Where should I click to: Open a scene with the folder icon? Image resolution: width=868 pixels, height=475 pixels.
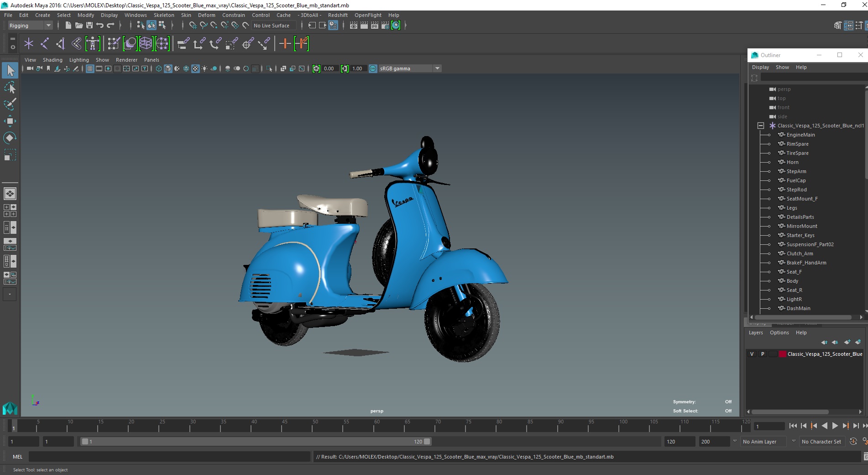[x=78, y=26]
